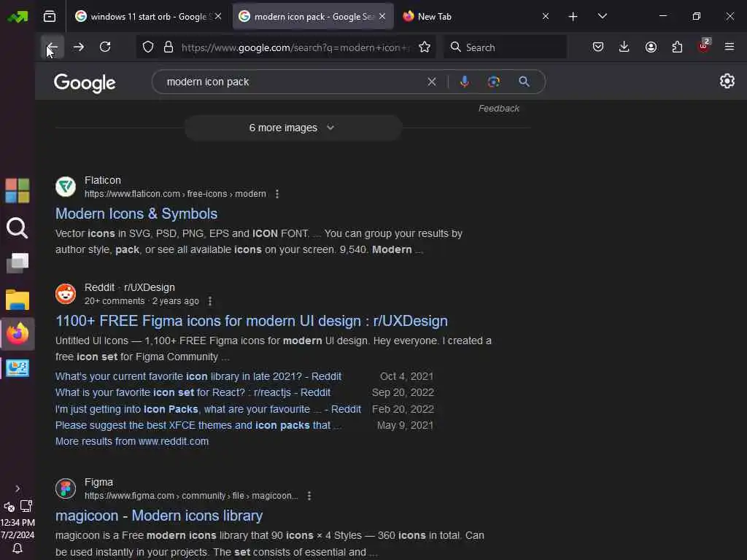Open favorite icon set for React link
Viewport: 747px width, 560px height.
193,392
